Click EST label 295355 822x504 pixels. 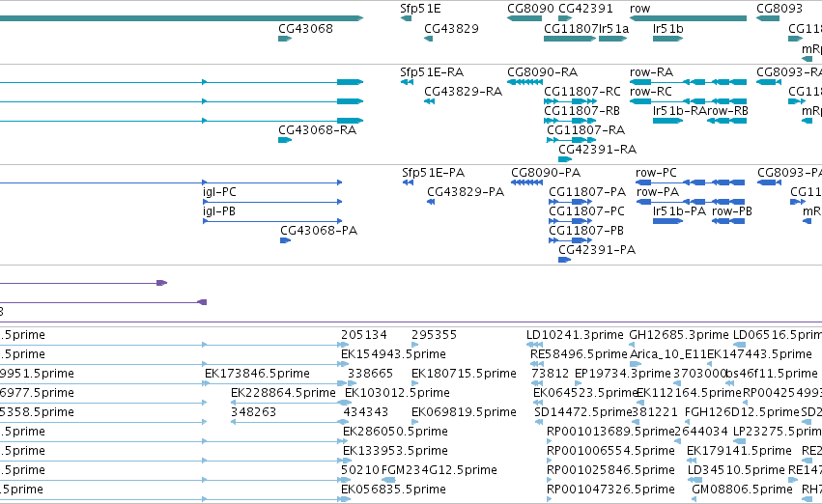click(x=434, y=335)
